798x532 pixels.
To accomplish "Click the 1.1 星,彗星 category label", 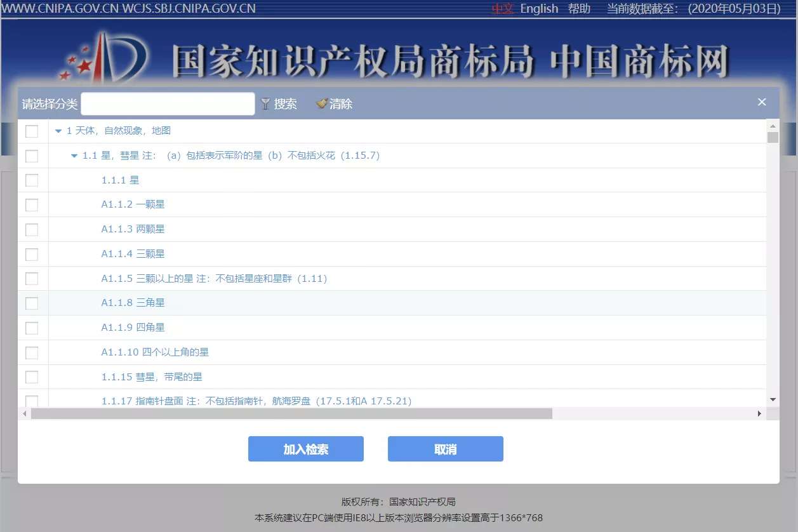I will click(231, 156).
